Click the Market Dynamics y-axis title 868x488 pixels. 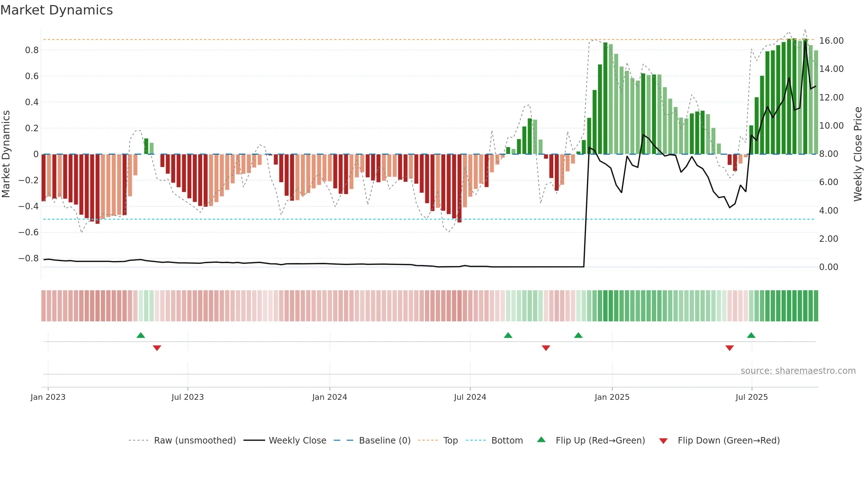(6, 154)
